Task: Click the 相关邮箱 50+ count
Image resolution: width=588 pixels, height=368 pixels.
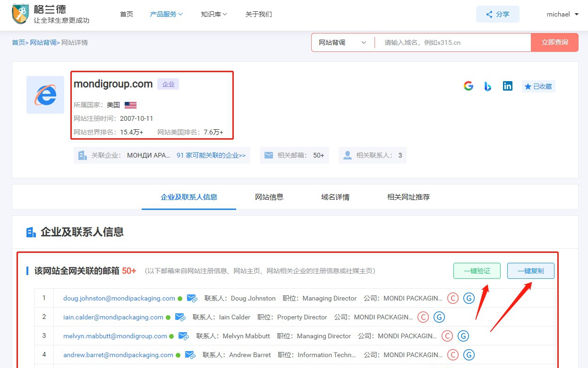Action: pos(319,155)
